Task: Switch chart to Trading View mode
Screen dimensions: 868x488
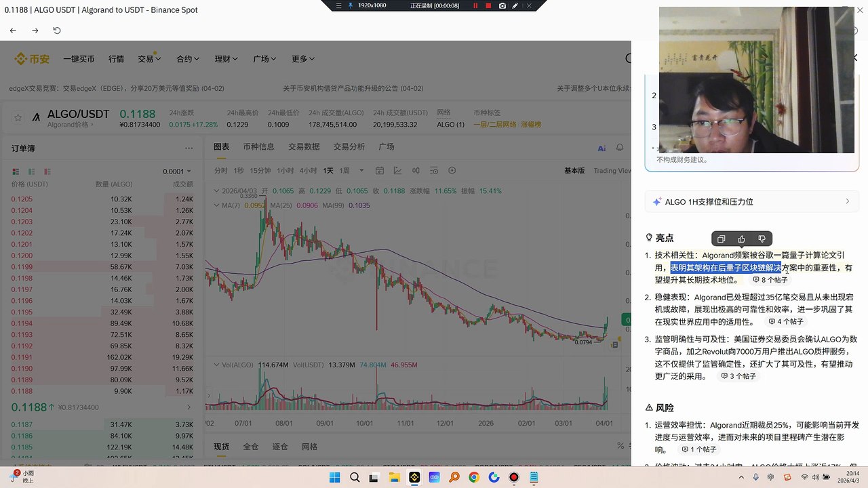Action: click(x=612, y=171)
